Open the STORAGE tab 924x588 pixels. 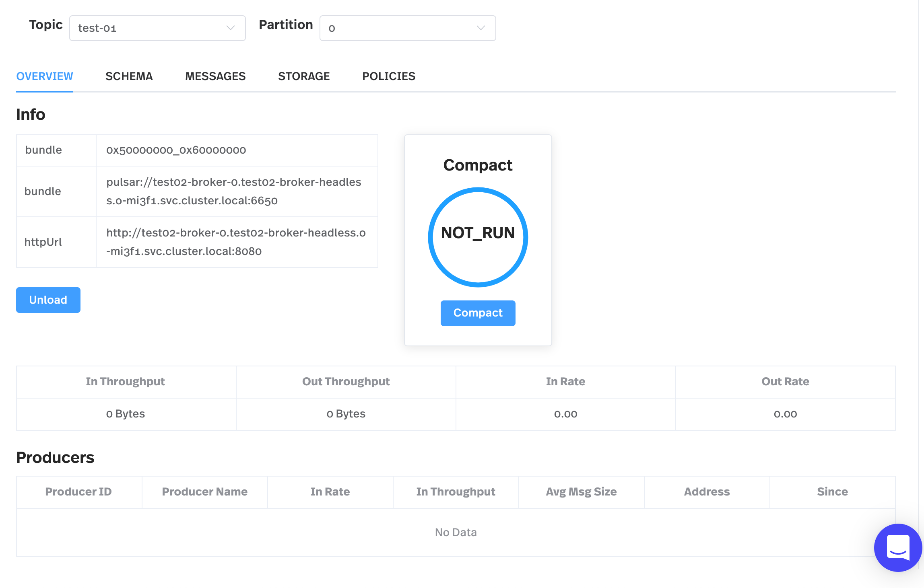[304, 76]
